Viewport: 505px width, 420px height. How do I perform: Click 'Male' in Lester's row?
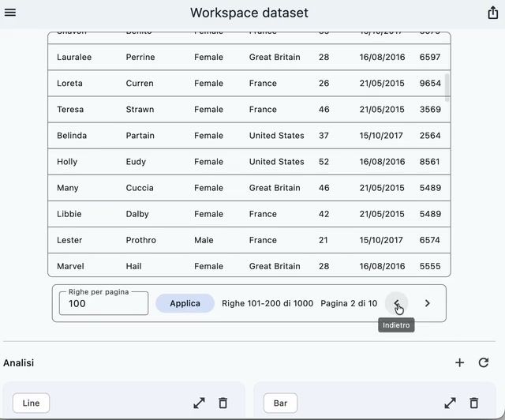204,240
